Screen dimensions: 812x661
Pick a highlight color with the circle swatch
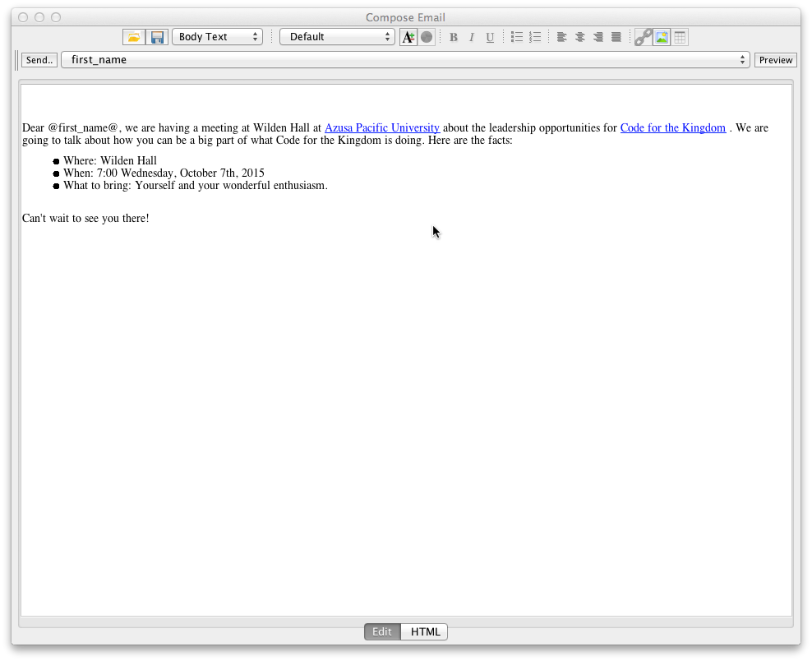coord(427,36)
